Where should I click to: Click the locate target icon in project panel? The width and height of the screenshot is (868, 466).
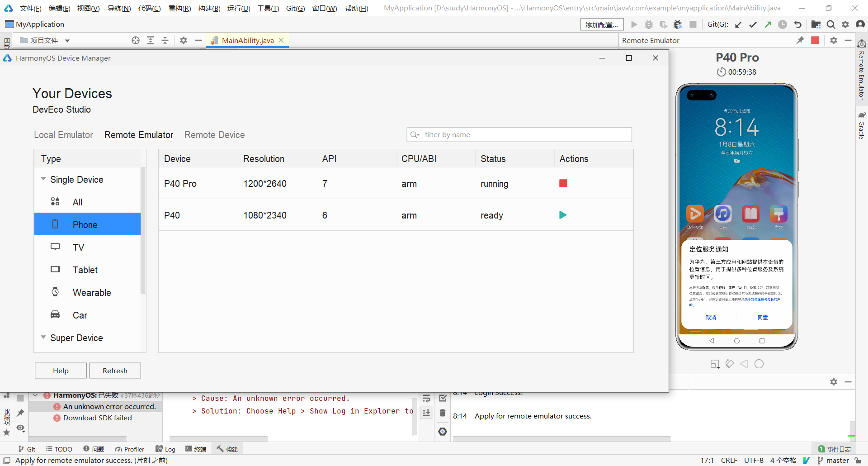point(136,40)
